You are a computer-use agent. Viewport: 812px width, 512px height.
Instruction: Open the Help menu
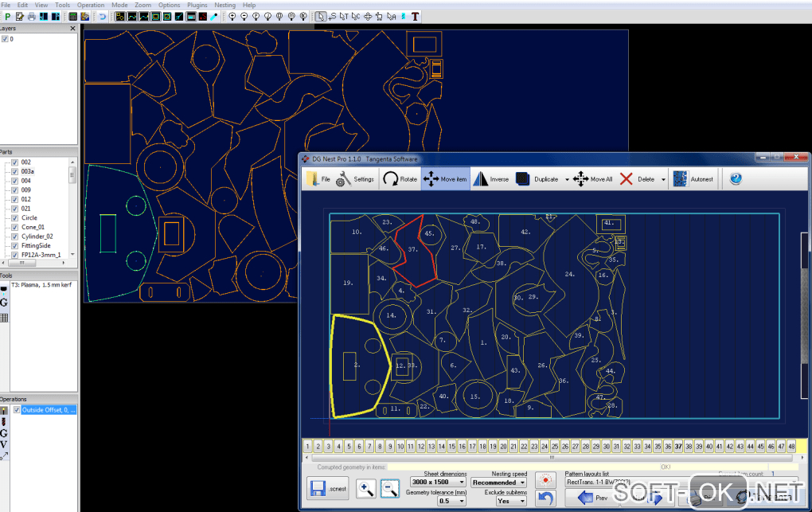click(249, 5)
